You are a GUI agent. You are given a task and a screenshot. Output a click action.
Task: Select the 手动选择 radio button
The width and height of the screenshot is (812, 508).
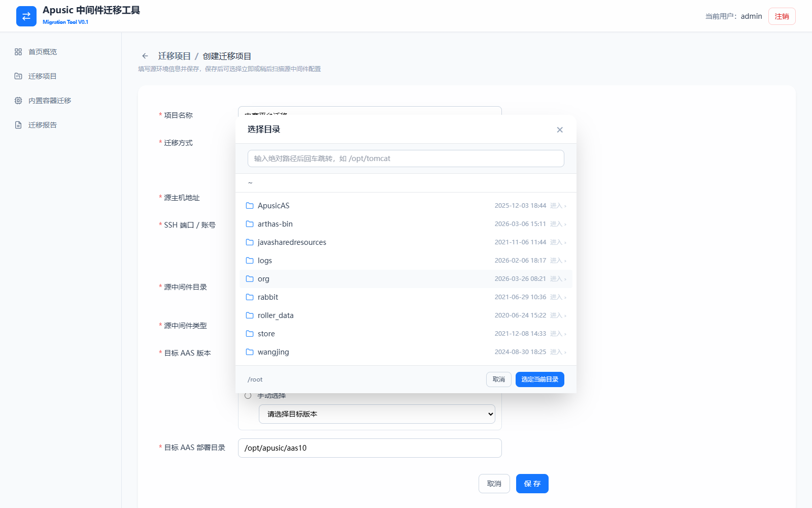pyautogui.click(x=248, y=395)
